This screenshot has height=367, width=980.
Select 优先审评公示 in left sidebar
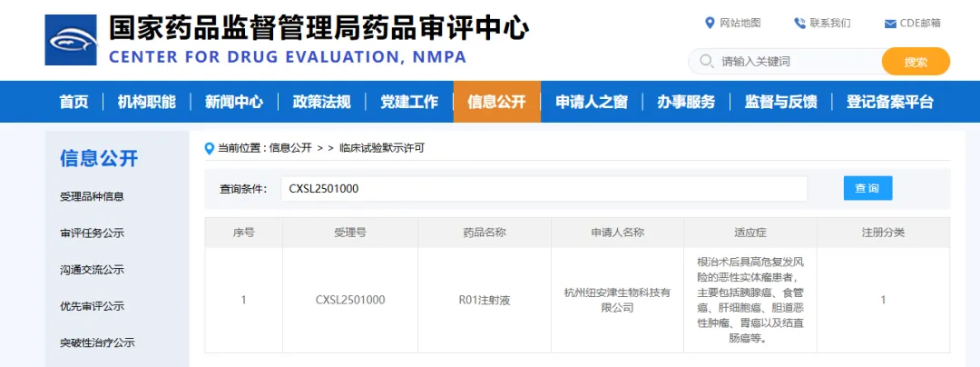click(92, 306)
